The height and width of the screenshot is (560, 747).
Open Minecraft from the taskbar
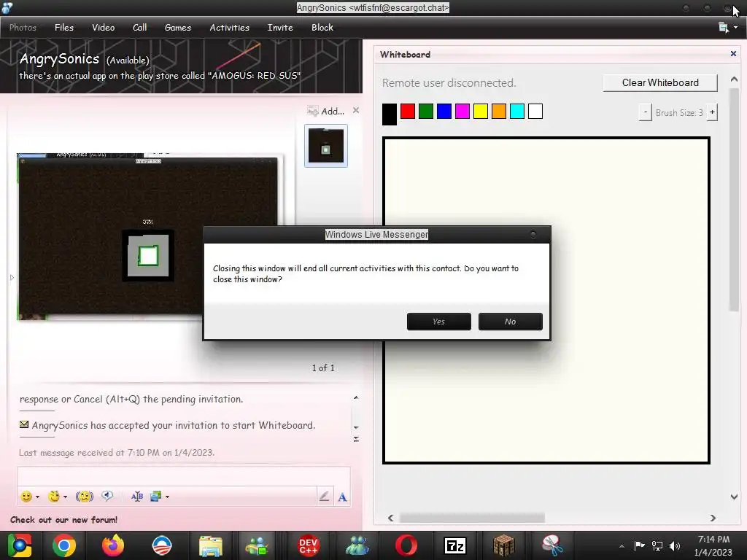point(503,545)
